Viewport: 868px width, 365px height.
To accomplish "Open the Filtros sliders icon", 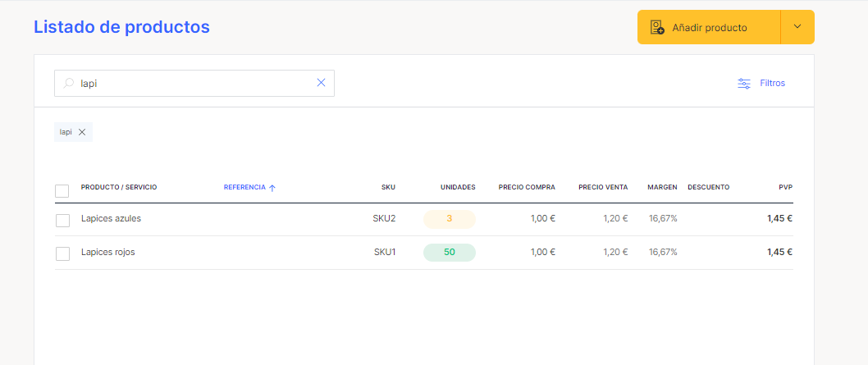I will (x=744, y=84).
